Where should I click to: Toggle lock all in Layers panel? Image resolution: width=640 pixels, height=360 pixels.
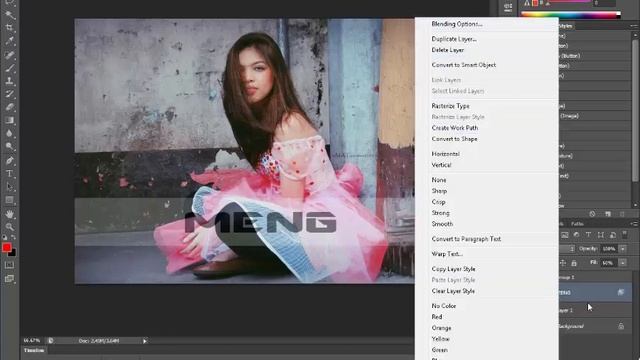click(x=574, y=263)
